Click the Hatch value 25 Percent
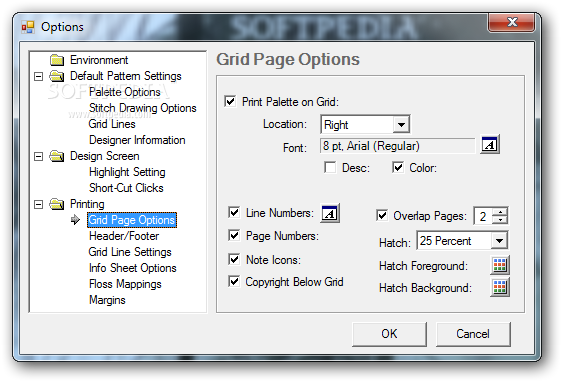The width and height of the screenshot is (562, 382). click(x=445, y=241)
